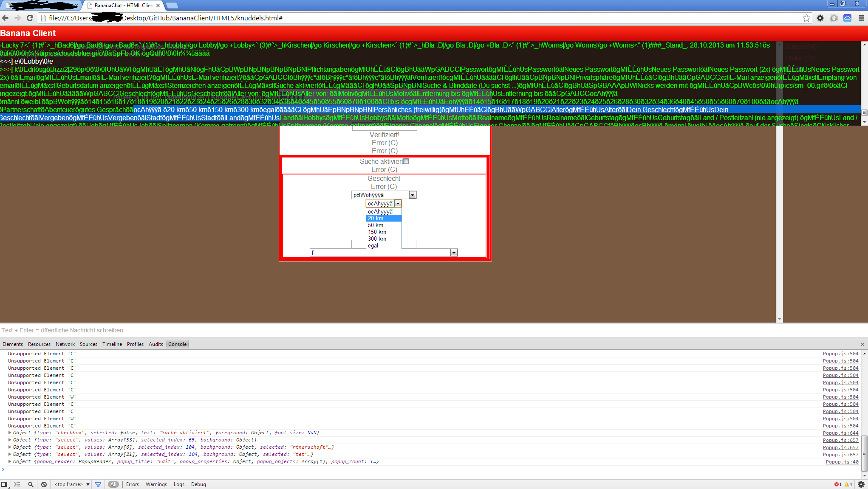868x489 pixels.
Task: Click the dock devtools icon
Action: pos(4,484)
